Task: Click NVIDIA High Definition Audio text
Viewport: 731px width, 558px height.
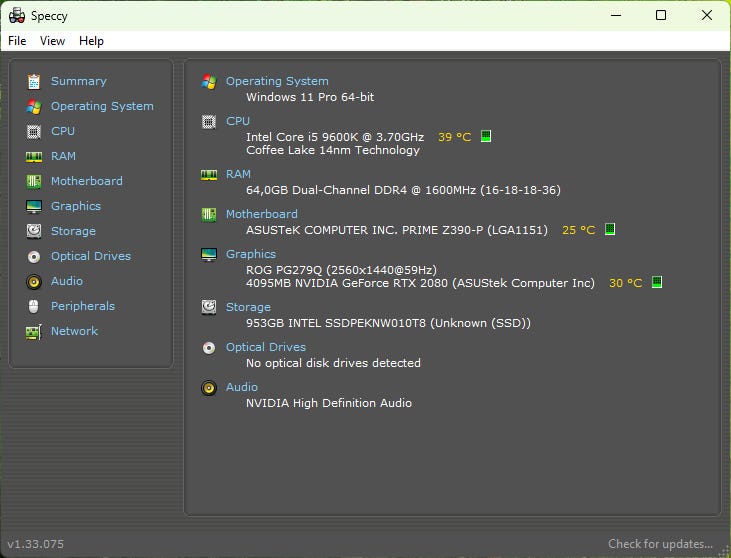Action: coord(329,403)
